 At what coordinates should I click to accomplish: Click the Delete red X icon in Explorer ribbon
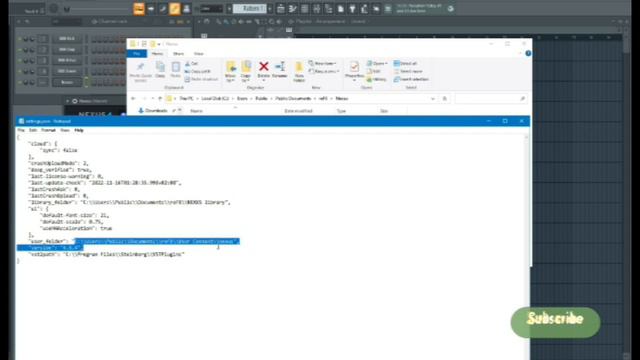[x=264, y=67]
